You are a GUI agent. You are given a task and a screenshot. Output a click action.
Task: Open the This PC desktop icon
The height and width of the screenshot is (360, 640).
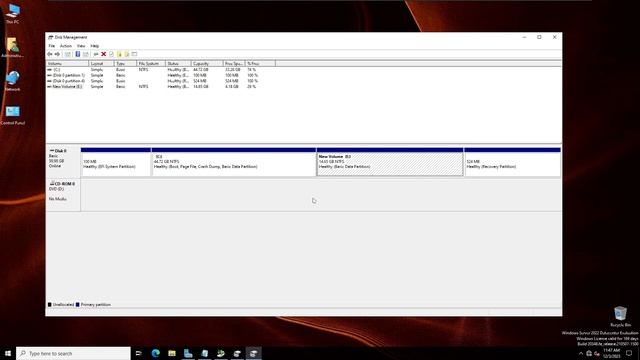tap(13, 13)
